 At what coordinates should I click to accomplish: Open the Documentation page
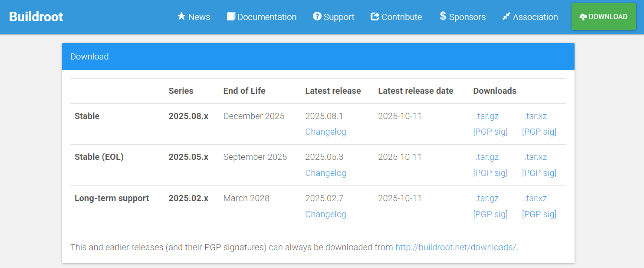click(x=262, y=17)
